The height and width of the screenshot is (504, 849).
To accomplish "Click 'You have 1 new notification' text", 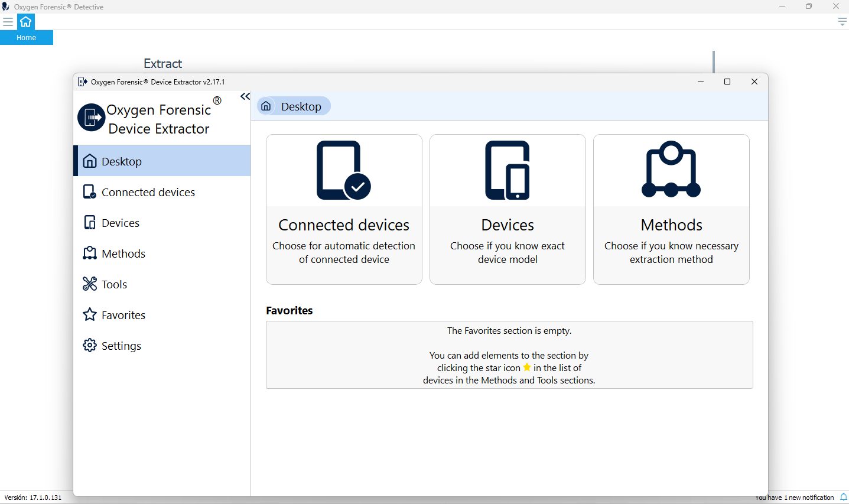I will 795,498.
